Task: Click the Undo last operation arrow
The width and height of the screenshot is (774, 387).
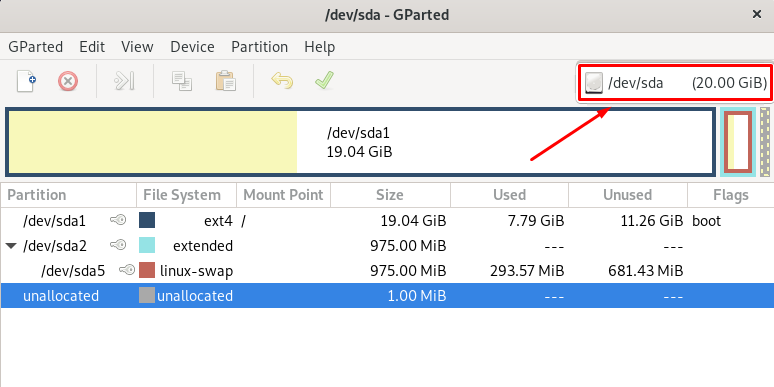Action: [x=282, y=80]
